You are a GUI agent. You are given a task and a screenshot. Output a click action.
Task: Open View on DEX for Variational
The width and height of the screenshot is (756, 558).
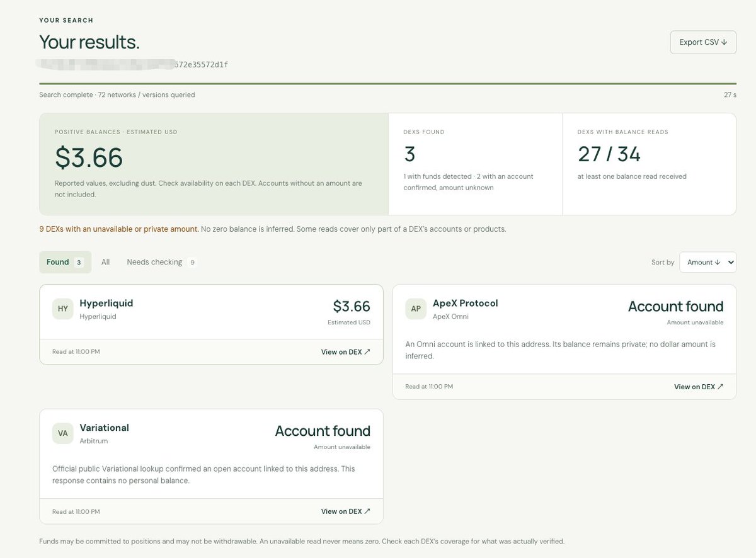coord(346,511)
